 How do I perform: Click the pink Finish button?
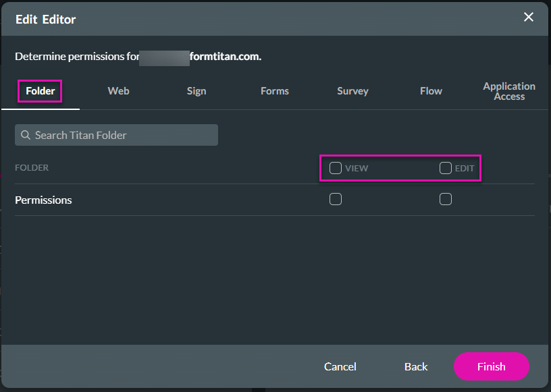491,366
